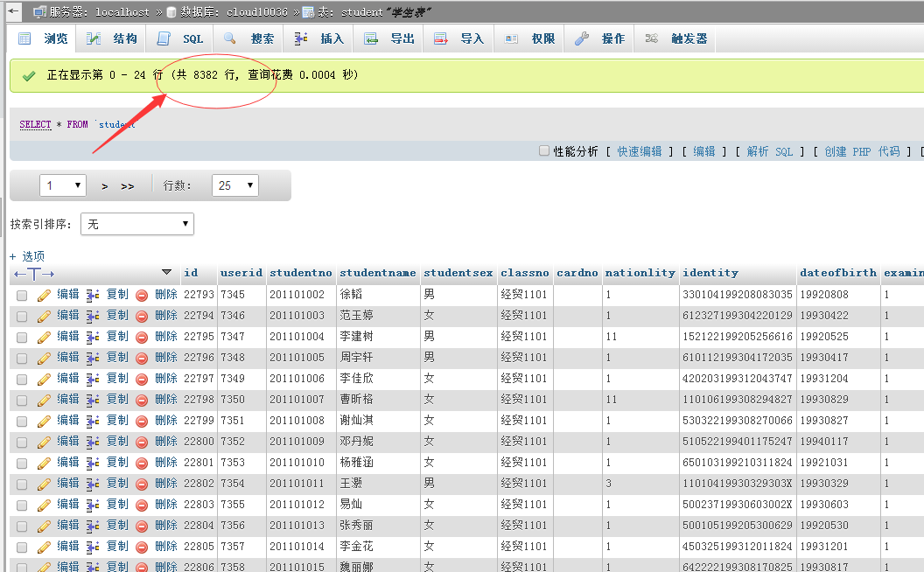Expand the + 选项 options section

pyautogui.click(x=27, y=256)
